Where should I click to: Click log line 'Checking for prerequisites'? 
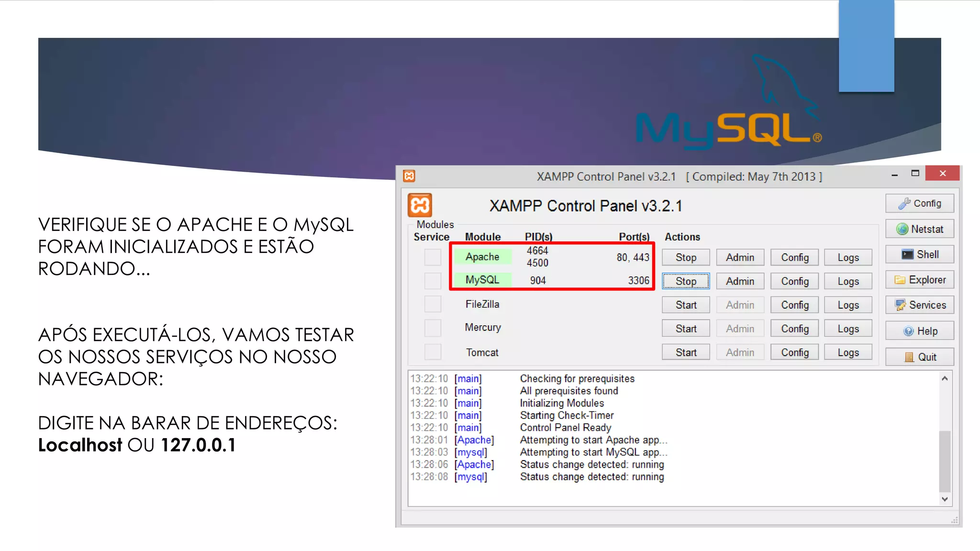[577, 379]
